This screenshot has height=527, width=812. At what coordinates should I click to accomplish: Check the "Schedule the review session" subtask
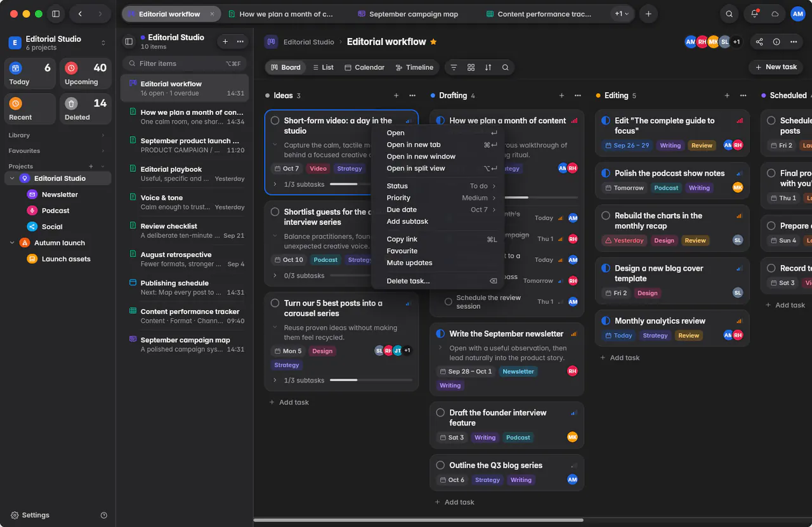(449, 302)
